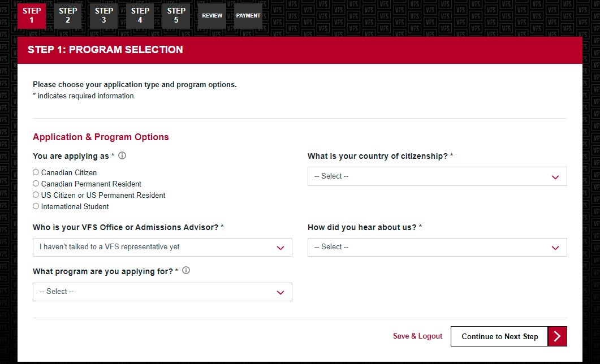
Task: Open the program selection dropdown
Action: (x=162, y=292)
